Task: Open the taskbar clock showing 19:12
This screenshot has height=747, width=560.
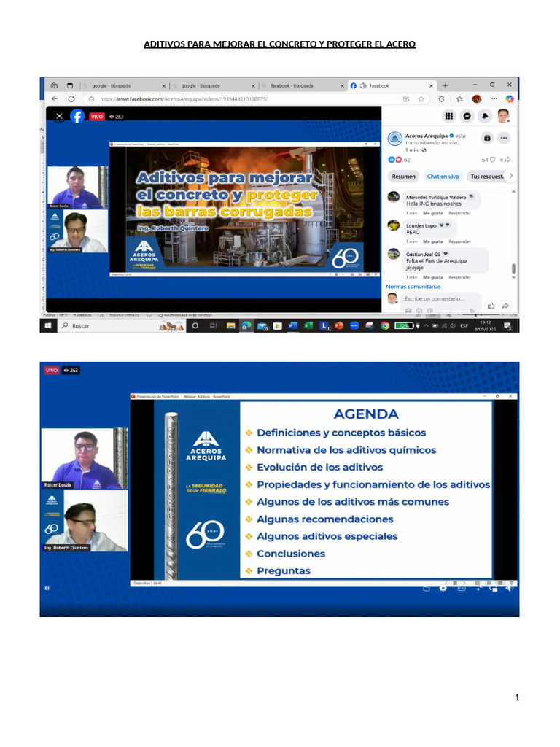Action: coord(485,326)
